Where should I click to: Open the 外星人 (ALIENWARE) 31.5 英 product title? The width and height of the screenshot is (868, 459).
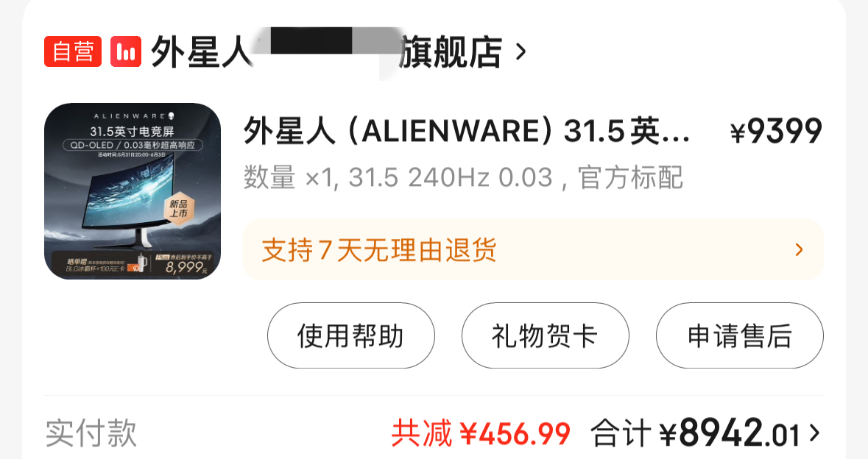(467, 132)
